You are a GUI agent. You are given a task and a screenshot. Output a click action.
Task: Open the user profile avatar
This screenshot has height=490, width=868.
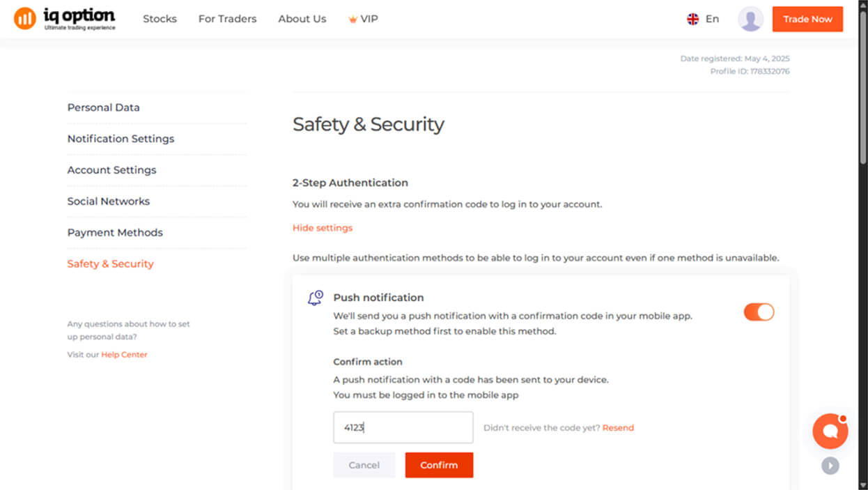coord(750,20)
